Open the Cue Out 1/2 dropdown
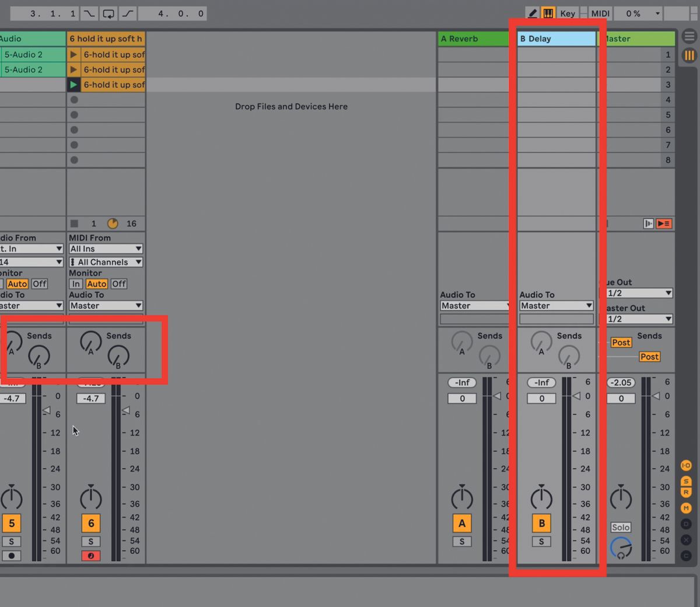The image size is (700, 607). coord(638,293)
